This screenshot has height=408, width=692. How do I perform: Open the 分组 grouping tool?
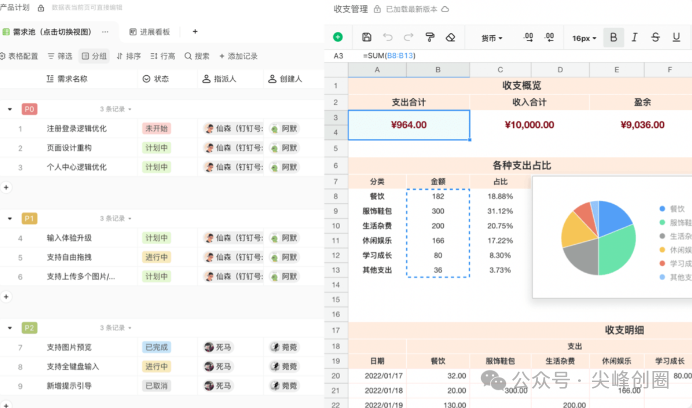coord(94,56)
